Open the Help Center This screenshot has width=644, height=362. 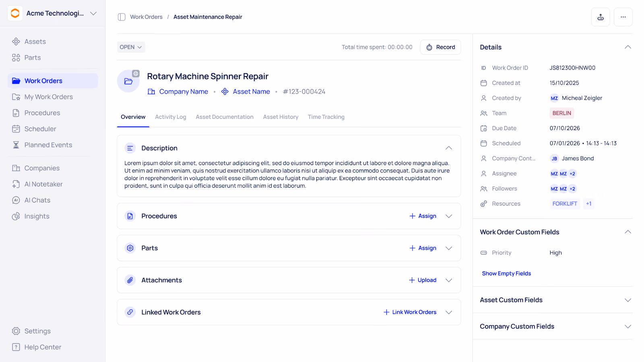pyautogui.click(x=53, y=347)
